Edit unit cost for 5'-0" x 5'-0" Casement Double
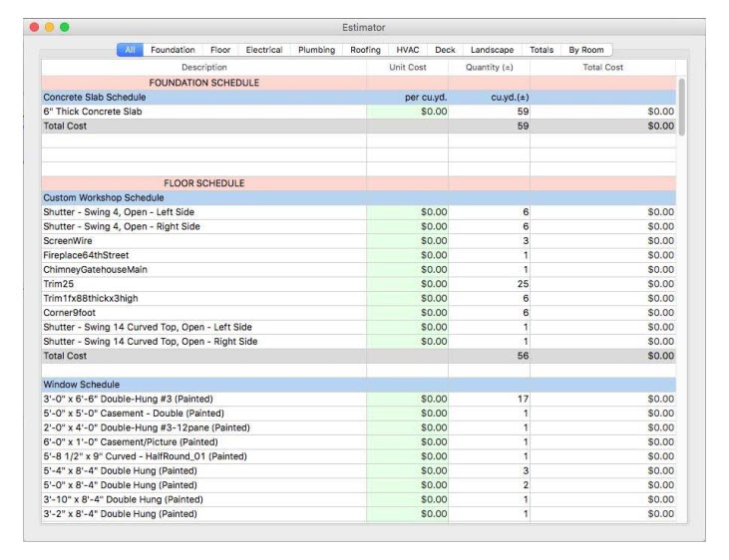 click(x=407, y=414)
